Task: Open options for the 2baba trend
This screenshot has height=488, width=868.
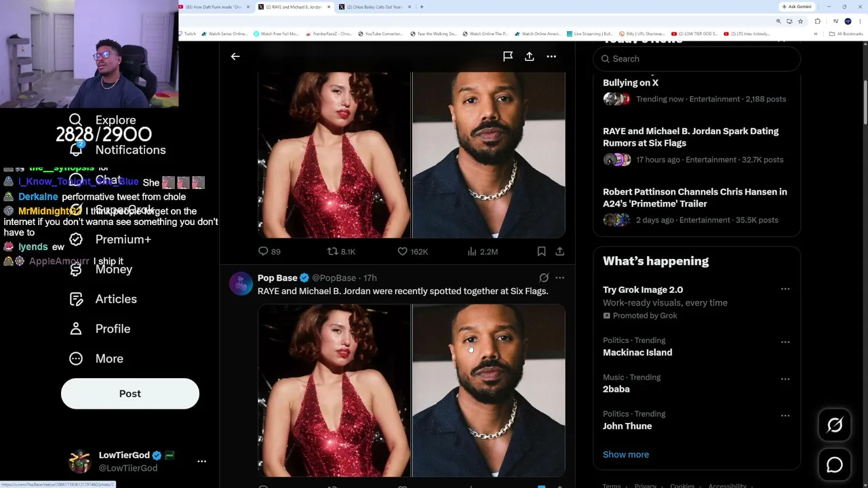Action: 785,379
